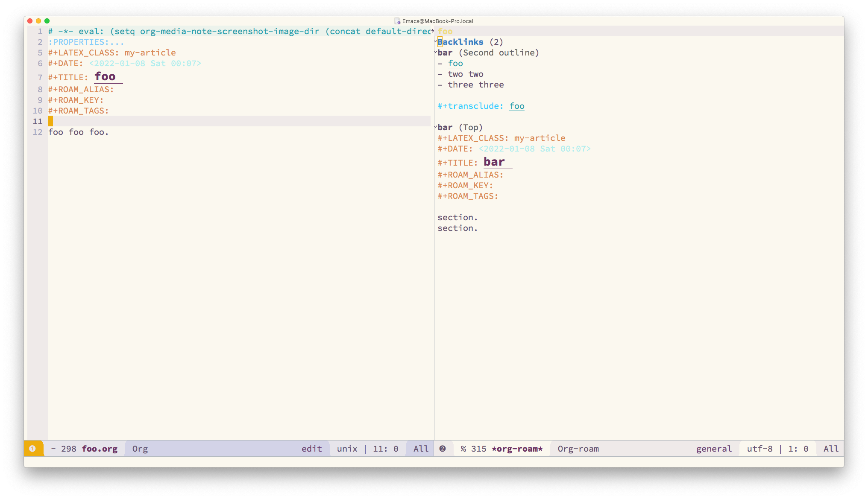Image resolution: width=868 pixels, height=499 pixels.
Task: Collapse the bar (Top) backlink section
Action: pos(436,126)
